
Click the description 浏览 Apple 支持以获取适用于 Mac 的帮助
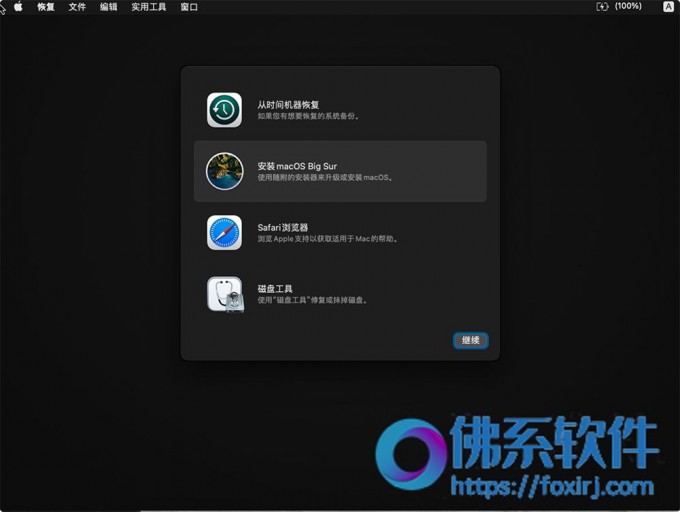pos(327,239)
